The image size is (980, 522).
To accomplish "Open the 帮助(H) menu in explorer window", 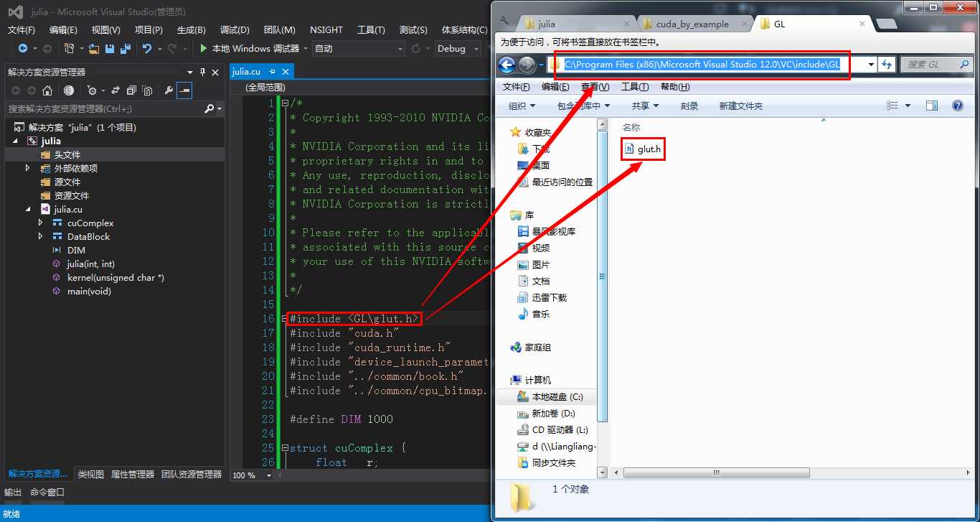I will (675, 87).
